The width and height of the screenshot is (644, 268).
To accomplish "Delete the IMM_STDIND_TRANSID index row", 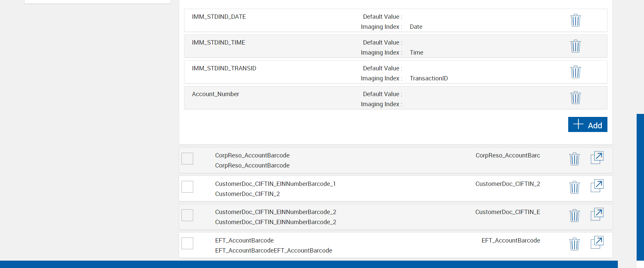I will click(576, 72).
